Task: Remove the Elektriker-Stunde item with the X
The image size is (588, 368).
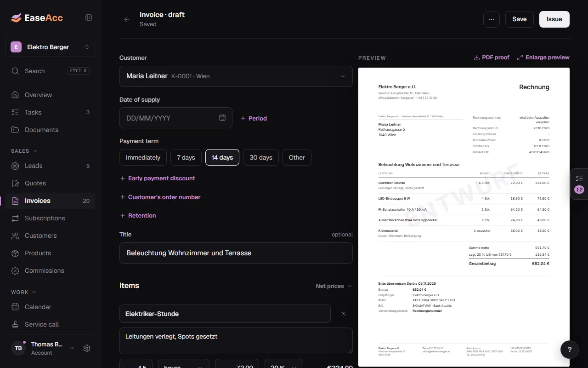Action: click(344, 314)
